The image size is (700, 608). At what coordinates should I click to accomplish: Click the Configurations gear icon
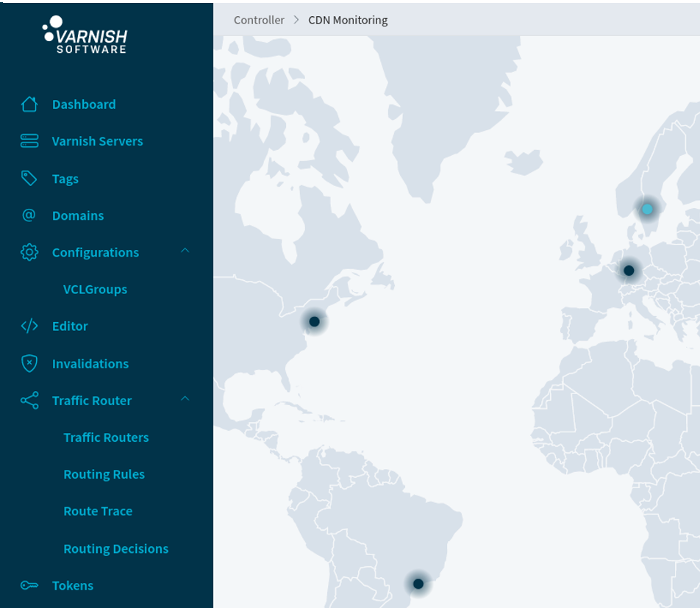pyautogui.click(x=29, y=252)
